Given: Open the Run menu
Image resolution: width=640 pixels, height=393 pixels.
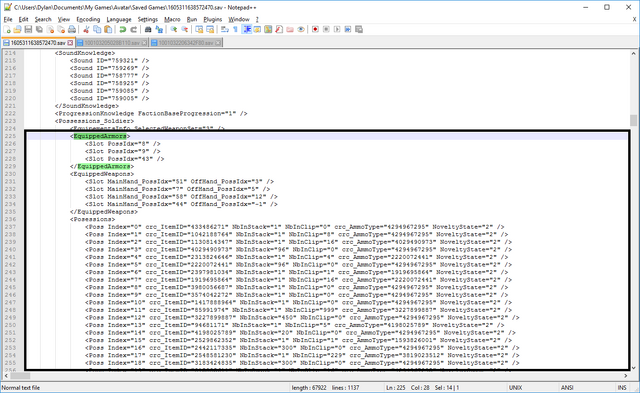Looking at the screenshot, I should pos(192,19).
